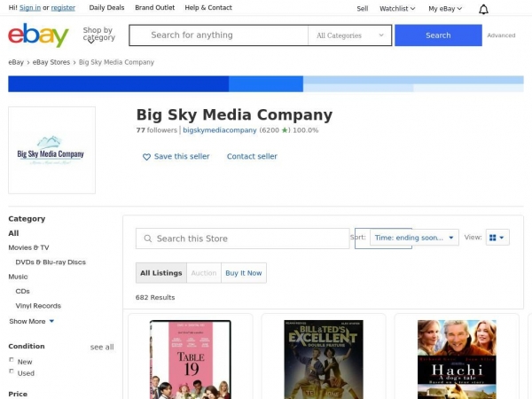Open the All Categories dropdown
532x399 pixels.
tap(350, 35)
